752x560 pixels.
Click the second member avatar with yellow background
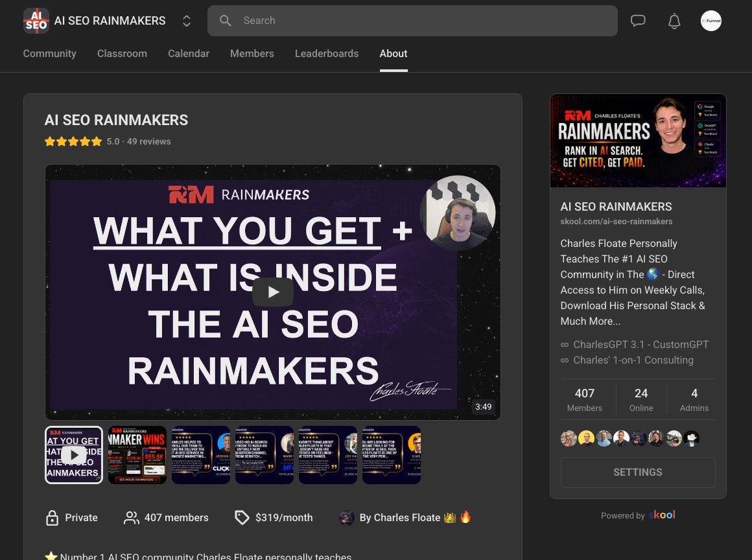pos(586,438)
